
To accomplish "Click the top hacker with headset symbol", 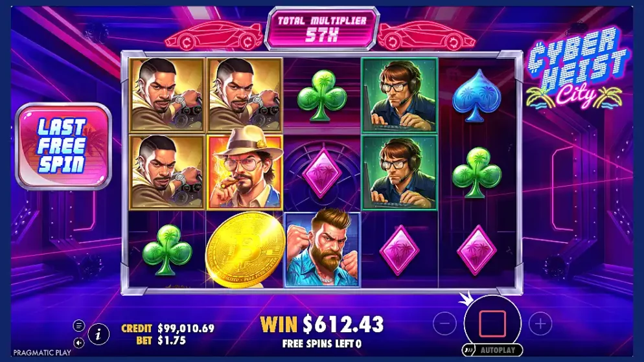I will pyautogui.click(x=399, y=95).
